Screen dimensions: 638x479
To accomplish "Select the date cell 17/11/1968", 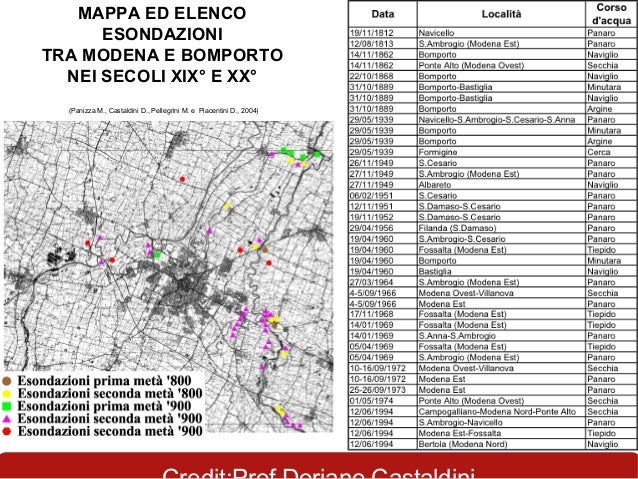I will [x=382, y=314].
